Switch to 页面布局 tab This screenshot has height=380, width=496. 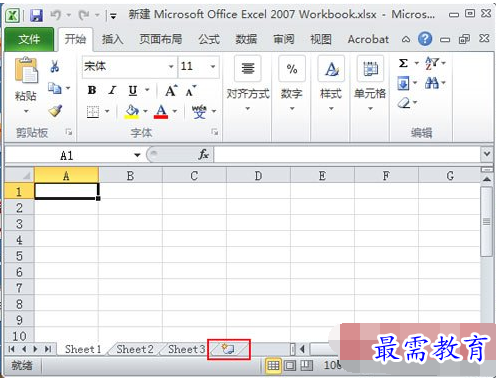tap(161, 39)
